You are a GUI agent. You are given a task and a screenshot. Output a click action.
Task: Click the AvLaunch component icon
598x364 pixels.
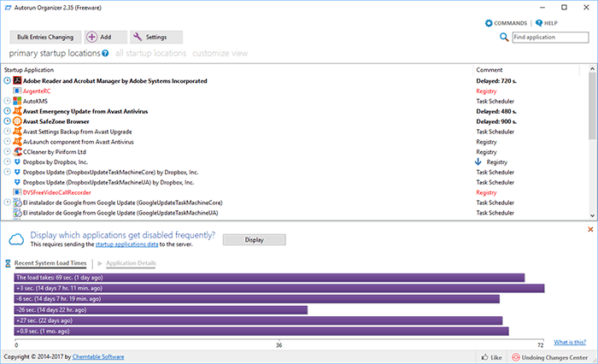(x=17, y=142)
